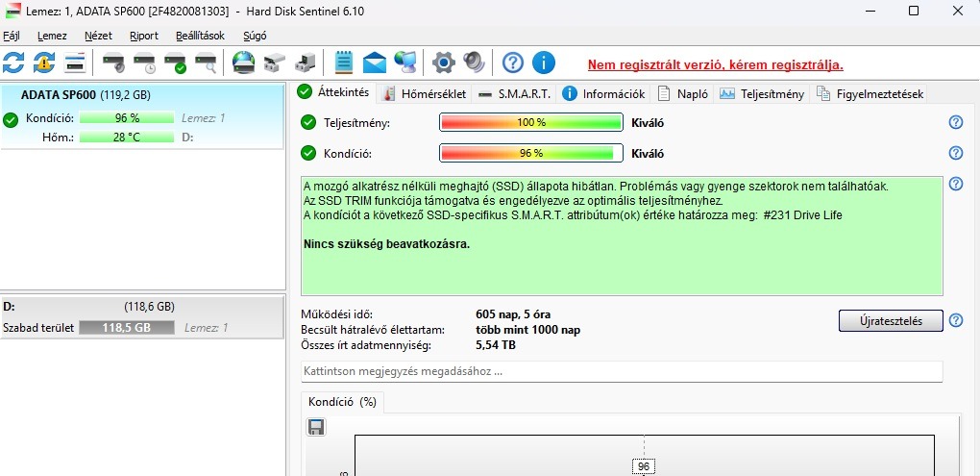
Task: Maximize the Hard Disk Sentinel window
Action: pos(913,11)
